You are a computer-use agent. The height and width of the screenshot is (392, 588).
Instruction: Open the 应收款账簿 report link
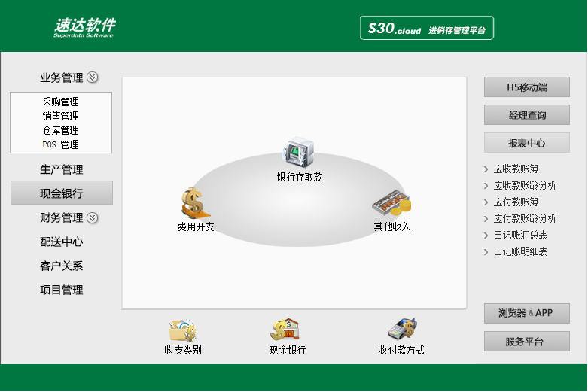tap(516, 169)
